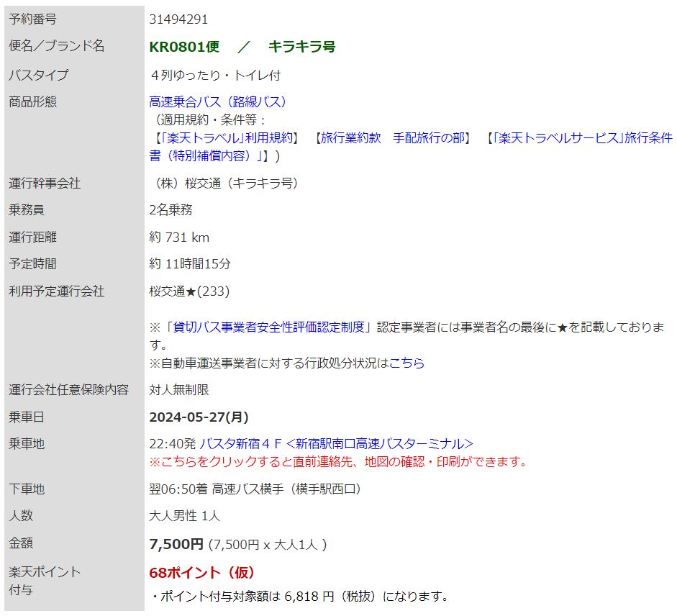Screen dimensions: 677x616
Task: Click the こちら link for 行政処分状況
Action: click(406, 363)
